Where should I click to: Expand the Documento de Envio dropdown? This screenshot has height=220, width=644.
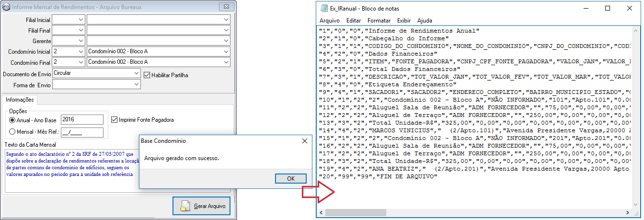point(137,73)
